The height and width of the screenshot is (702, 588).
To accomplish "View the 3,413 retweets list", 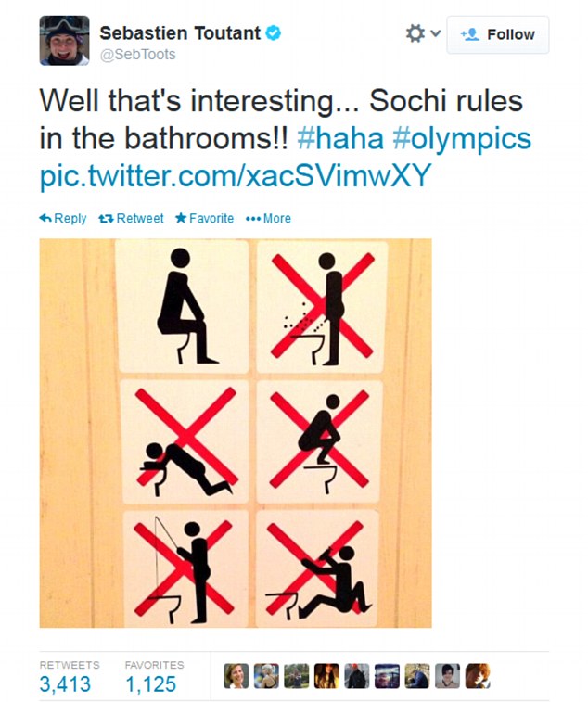I will pyautogui.click(x=65, y=684).
